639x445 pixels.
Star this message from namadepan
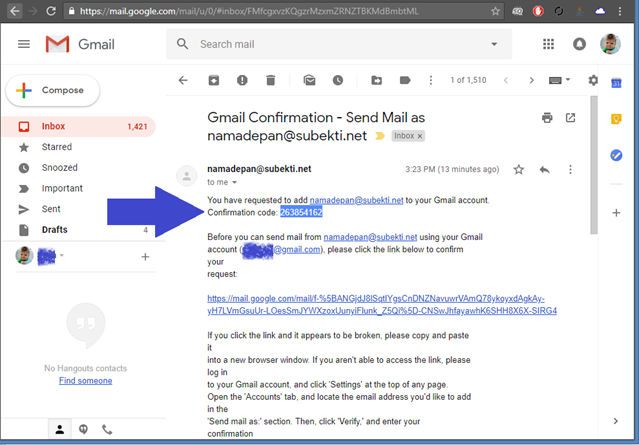(x=519, y=170)
